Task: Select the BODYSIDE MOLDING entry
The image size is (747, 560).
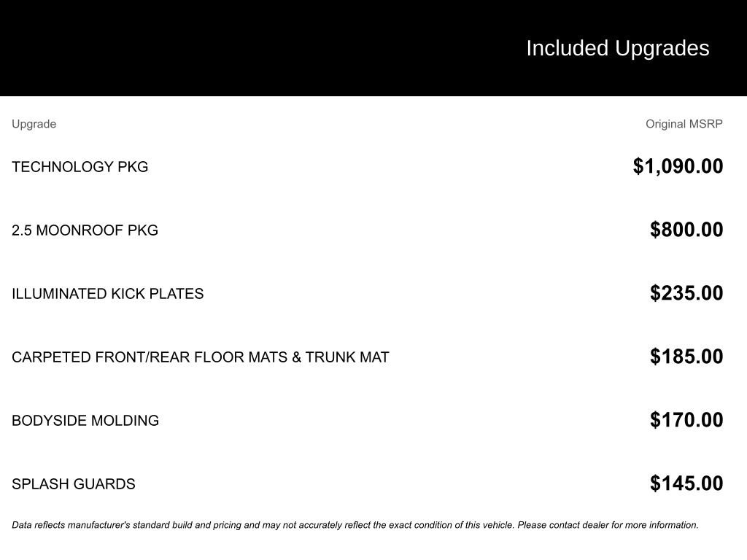Action: (x=85, y=421)
